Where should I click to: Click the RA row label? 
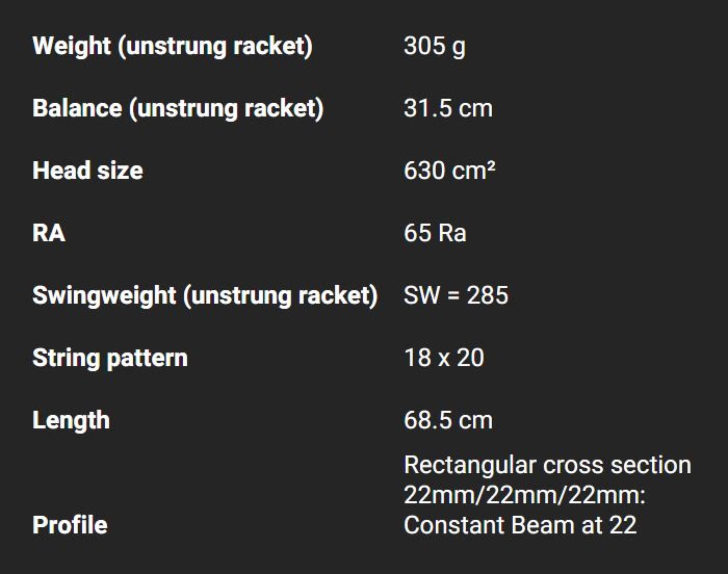click(x=49, y=233)
